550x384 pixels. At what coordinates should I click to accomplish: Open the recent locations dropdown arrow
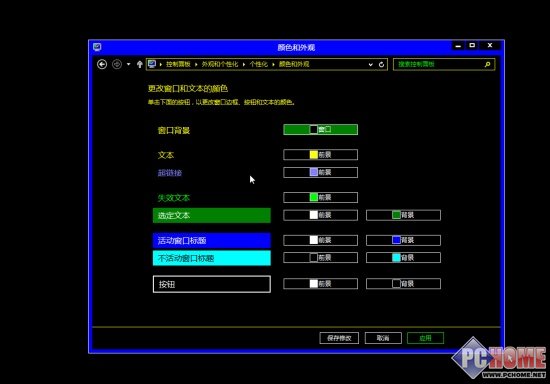point(128,64)
